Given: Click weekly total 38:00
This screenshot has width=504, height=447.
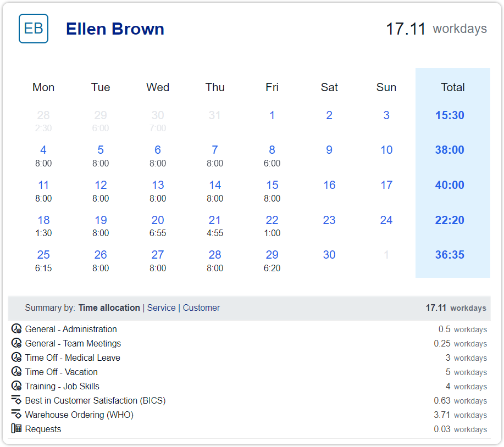Looking at the screenshot, I should 450,150.
